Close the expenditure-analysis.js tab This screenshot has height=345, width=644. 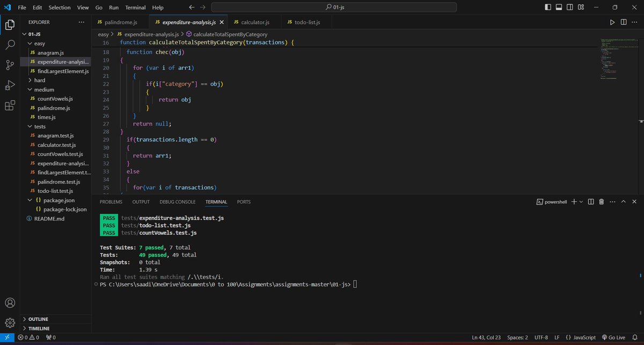tap(222, 23)
